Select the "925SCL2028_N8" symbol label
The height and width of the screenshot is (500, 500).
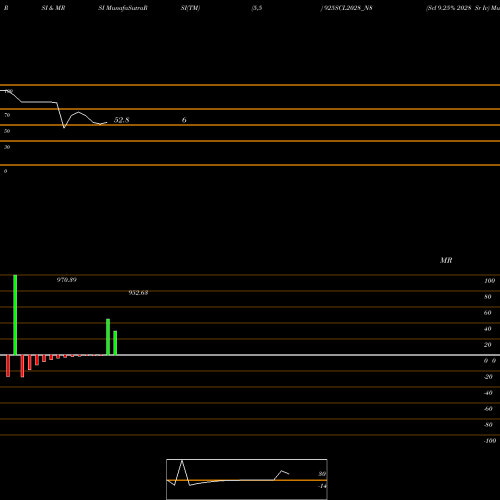[x=348, y=8]
